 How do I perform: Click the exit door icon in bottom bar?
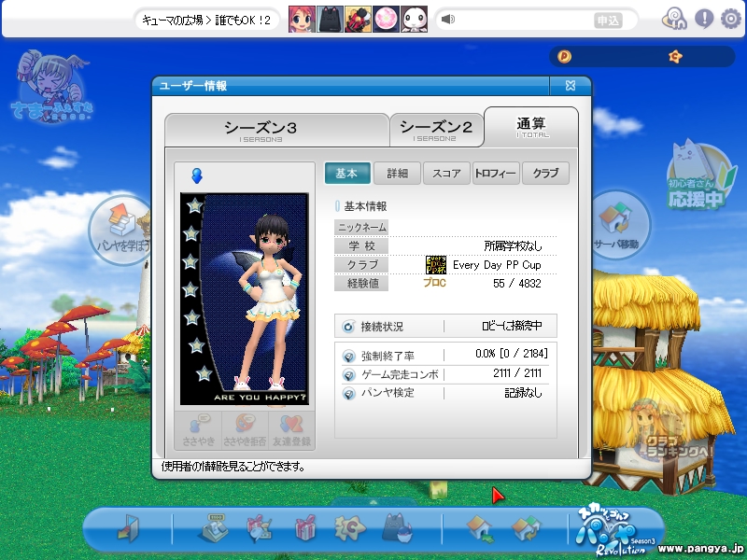click(x=128, y=528)
